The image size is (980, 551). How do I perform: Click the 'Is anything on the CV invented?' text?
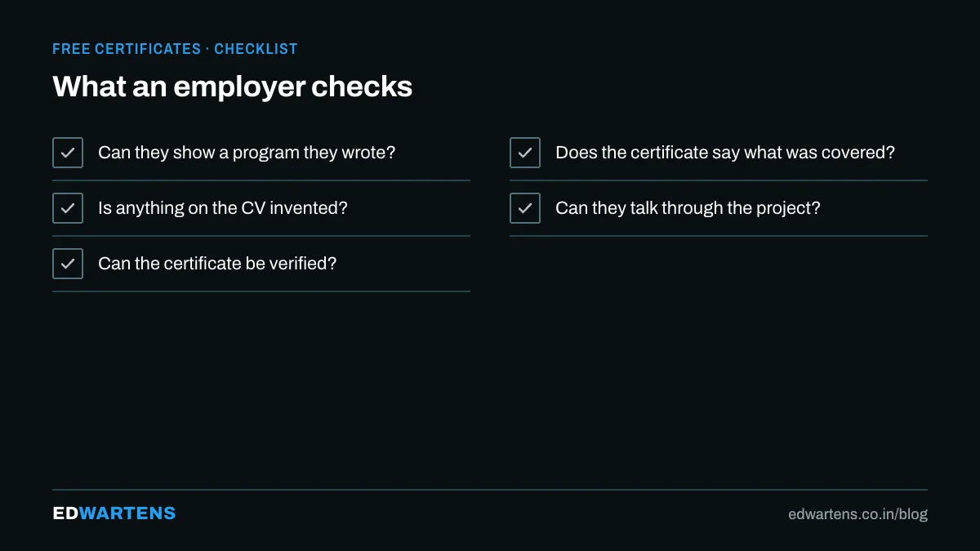223,208
